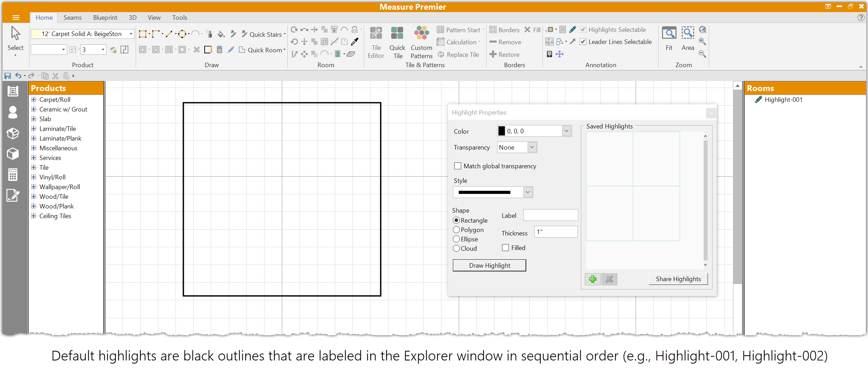Pick the paint bucket fill tool
Viewport: 868px width, 375px height.
(221, 34)
